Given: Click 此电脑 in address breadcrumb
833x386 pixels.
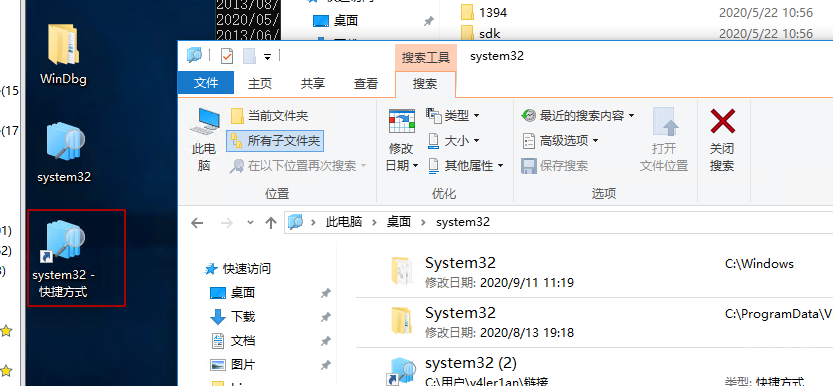Looking at the screenshot, I should pos(344,222).
